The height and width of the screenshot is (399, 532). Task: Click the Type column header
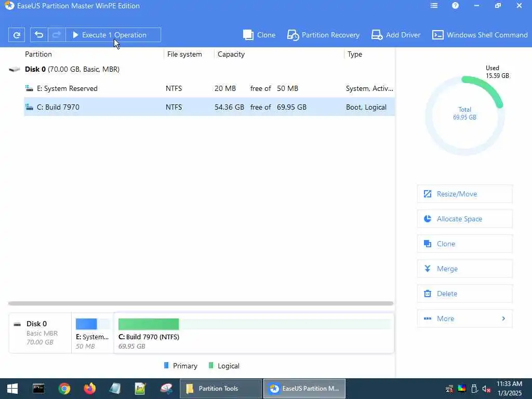(354, 54)
